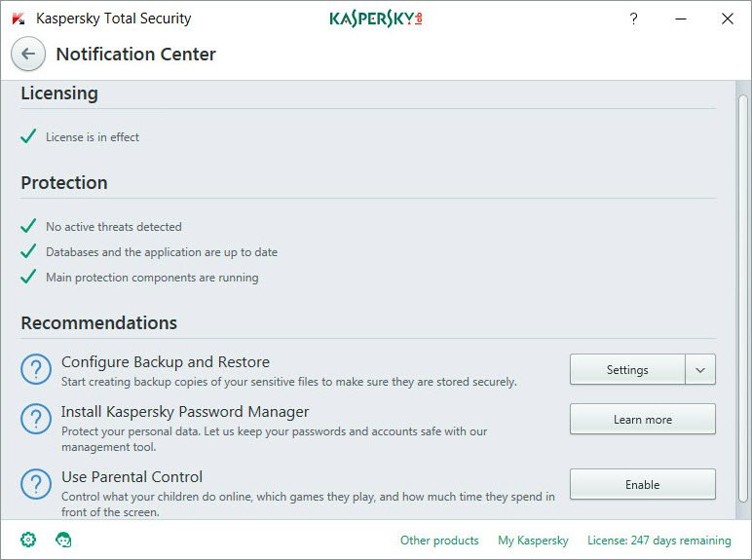
Task: Click question icon beside Install Kaspersky Password Manager
Action: (x=36, y=420)
